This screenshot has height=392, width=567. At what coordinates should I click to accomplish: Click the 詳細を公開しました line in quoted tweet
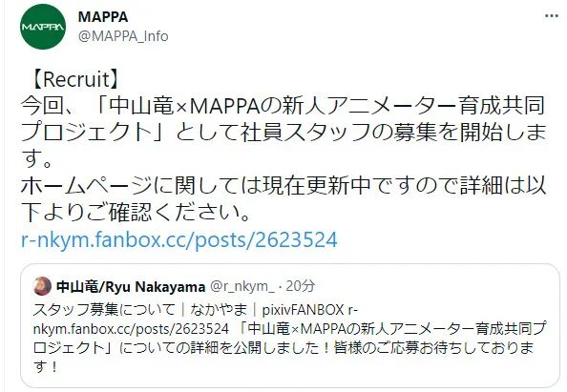[283, 348]
